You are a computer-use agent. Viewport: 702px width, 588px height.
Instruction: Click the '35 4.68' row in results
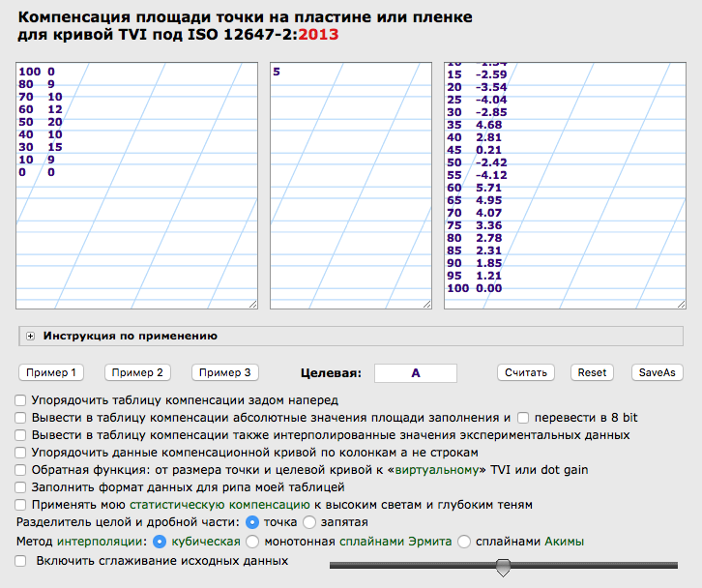pos(474,125)
